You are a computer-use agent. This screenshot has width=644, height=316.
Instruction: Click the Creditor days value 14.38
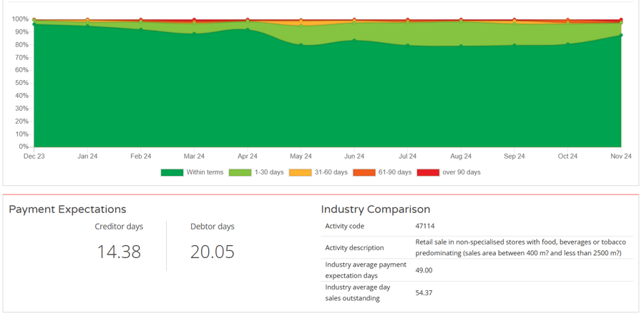click(x=119, y=252)
